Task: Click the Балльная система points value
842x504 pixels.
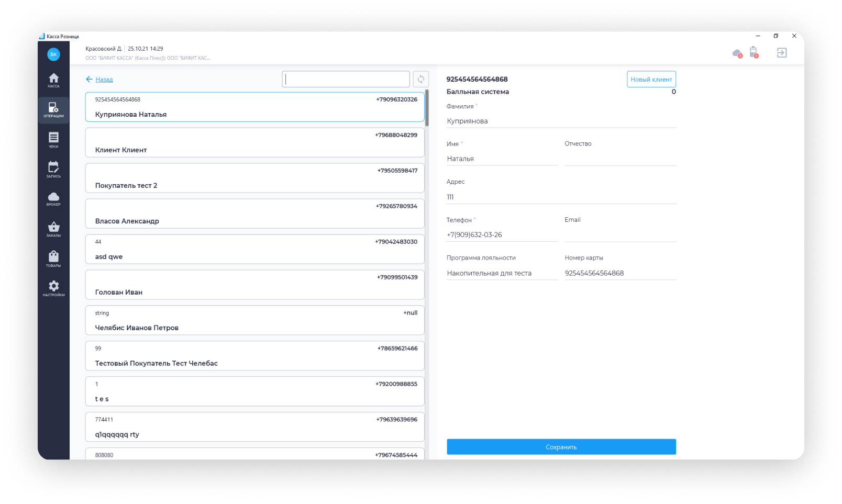Action: (x=673, y=92)
